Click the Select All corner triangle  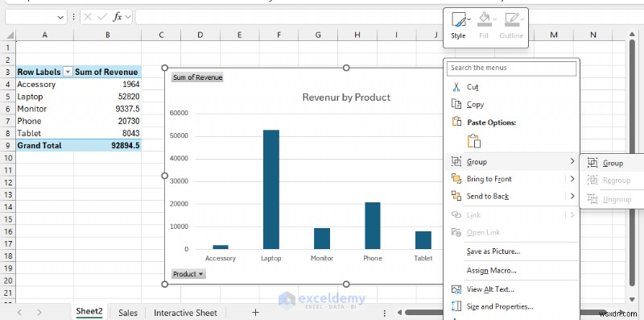click(x=10, y=35)
